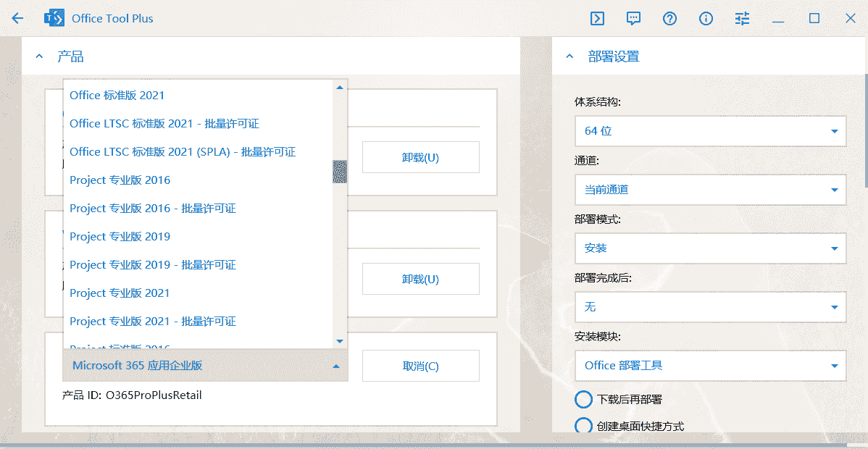Click the list scroll-up arrow

[340, 87]
